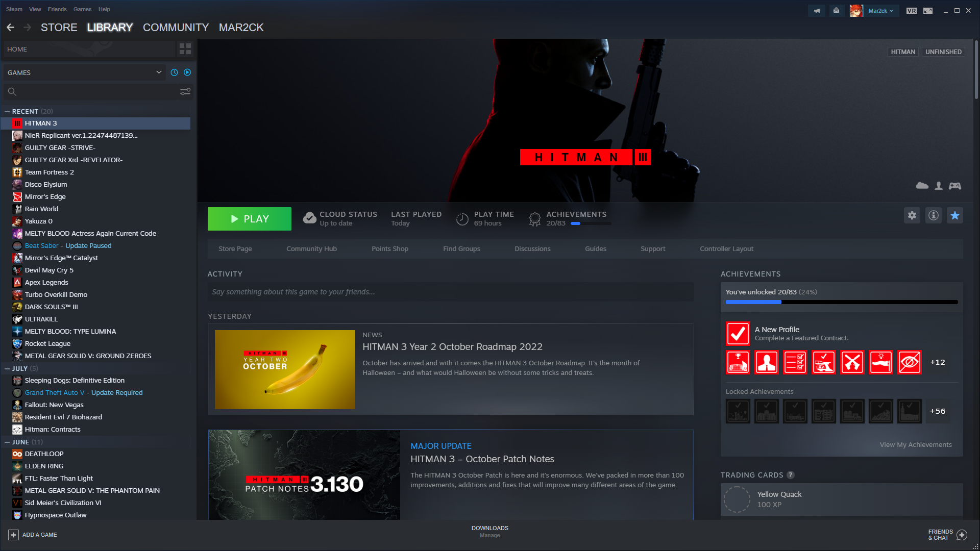The width and height of the screenshot is (980, 551).
Task: Open DOWNLOADS Manage at bottom
Action: coord(490,532)
